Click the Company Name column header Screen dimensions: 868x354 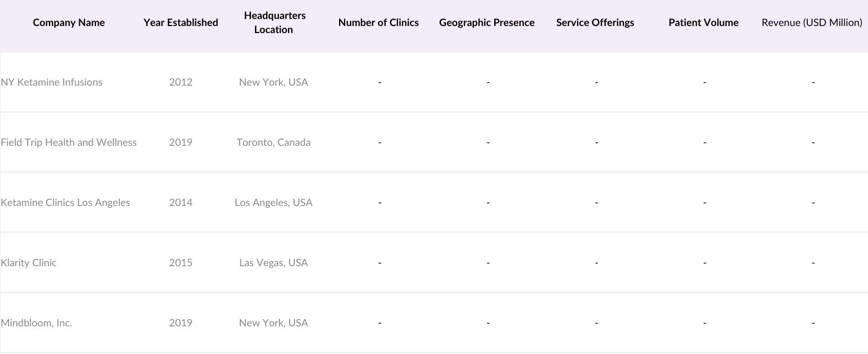click(69, 23)
